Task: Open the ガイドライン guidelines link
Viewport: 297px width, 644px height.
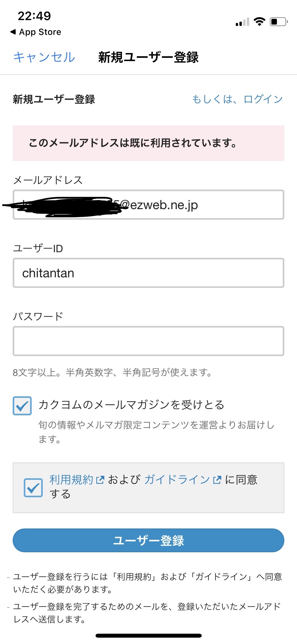Action: tap(177, 480)
